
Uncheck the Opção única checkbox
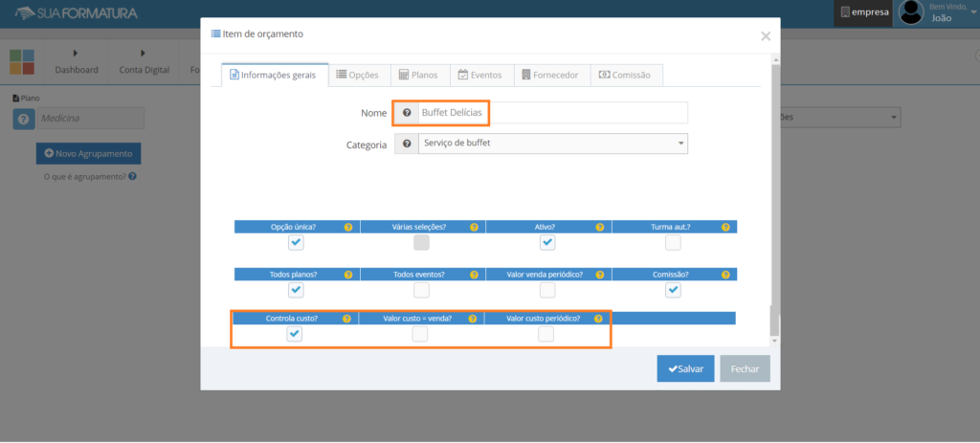[297, 242]
